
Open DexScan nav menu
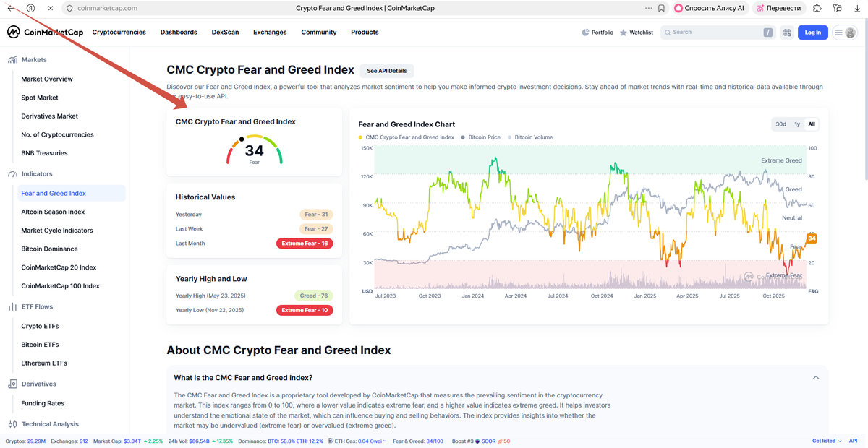tap(225, 33)
